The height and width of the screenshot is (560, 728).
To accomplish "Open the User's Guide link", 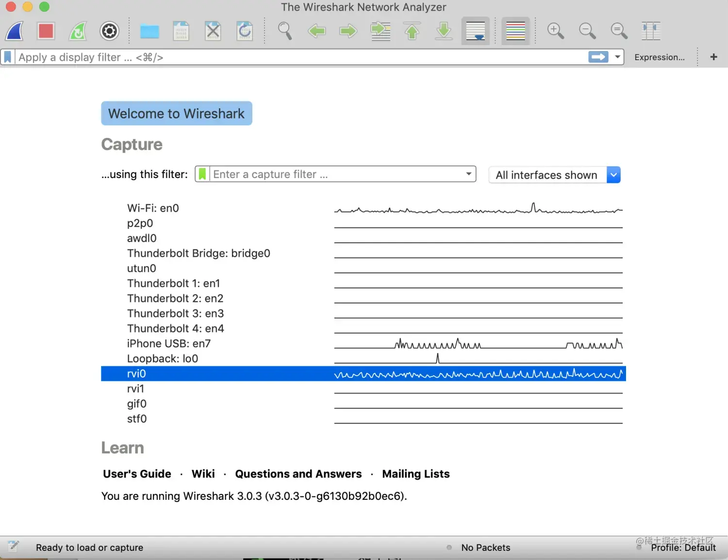I will [x=137, y=474].
